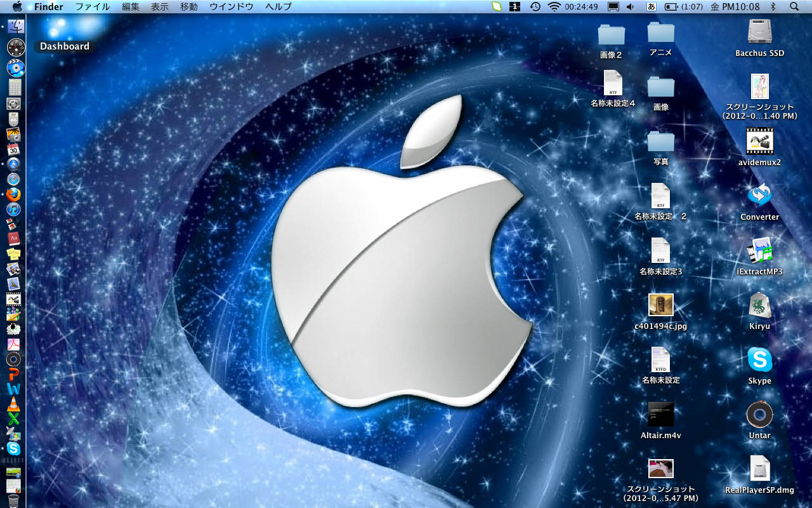Image resolution: width=812 pixels, height=508 pixels.
Task: Open the Calculator app in the Dock
Action: [x=14, y=86]
